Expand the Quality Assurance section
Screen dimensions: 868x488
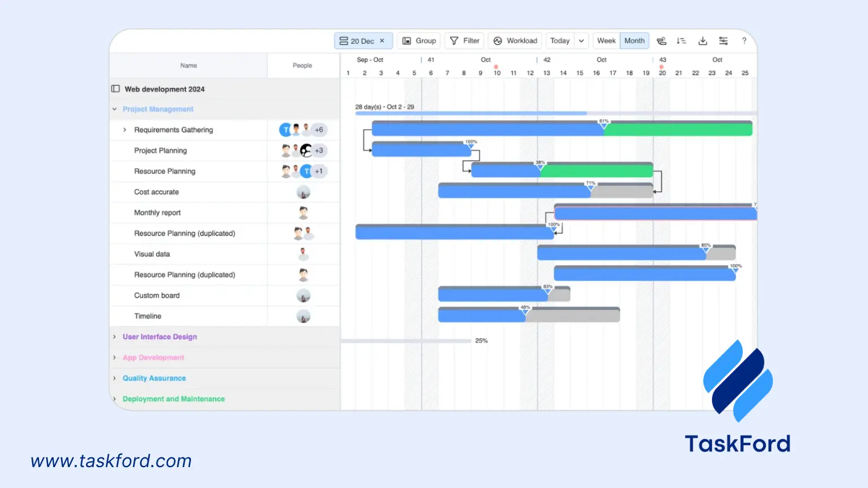[x=114, y=378]
